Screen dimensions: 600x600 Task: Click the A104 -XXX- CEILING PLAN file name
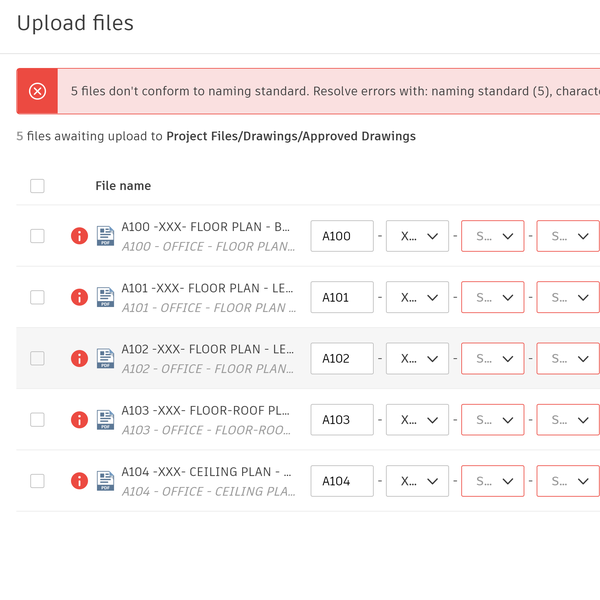207,472
